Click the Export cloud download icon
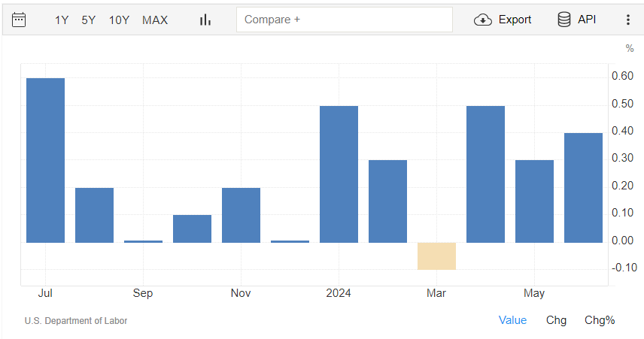644x339 pixels. [482, 20]
